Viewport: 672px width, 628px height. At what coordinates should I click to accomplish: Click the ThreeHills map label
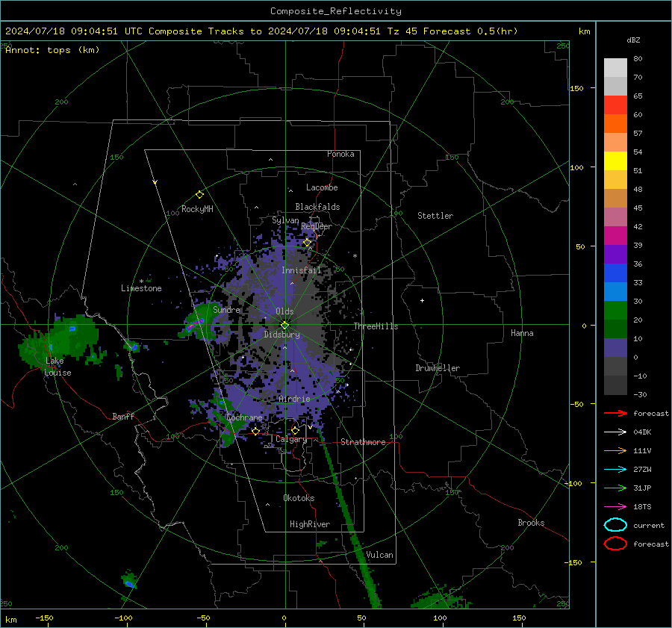point(376,326)
